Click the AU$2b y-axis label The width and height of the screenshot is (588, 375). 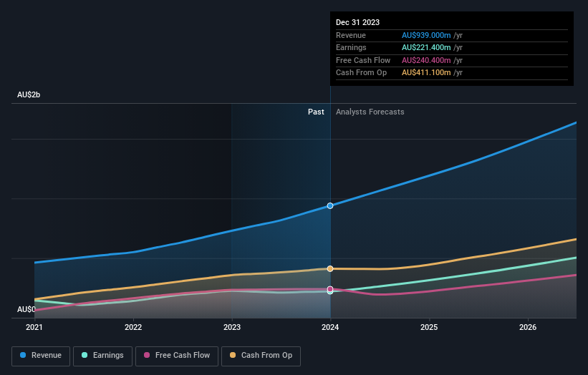click(x=29, y=94)
